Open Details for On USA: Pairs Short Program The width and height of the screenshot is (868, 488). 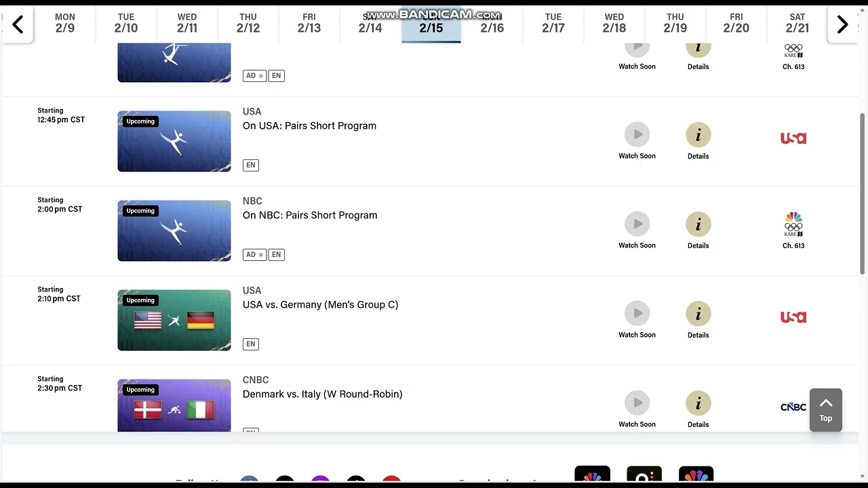point(698,135)
